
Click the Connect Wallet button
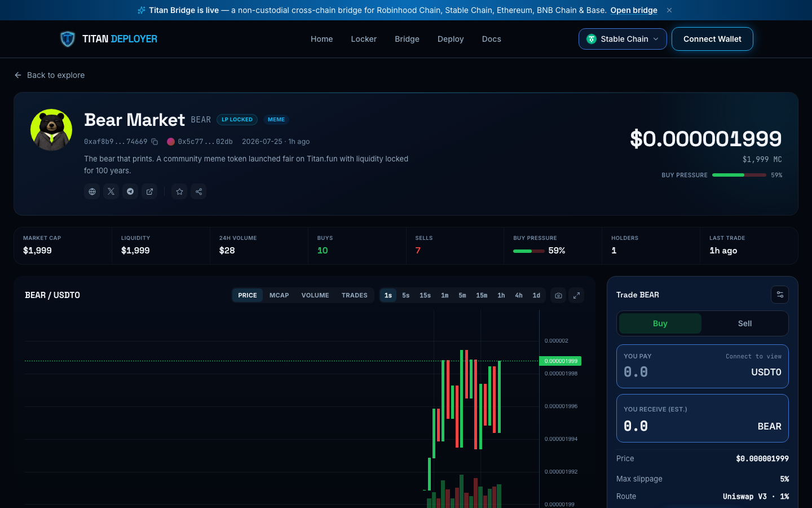[712, 39]
